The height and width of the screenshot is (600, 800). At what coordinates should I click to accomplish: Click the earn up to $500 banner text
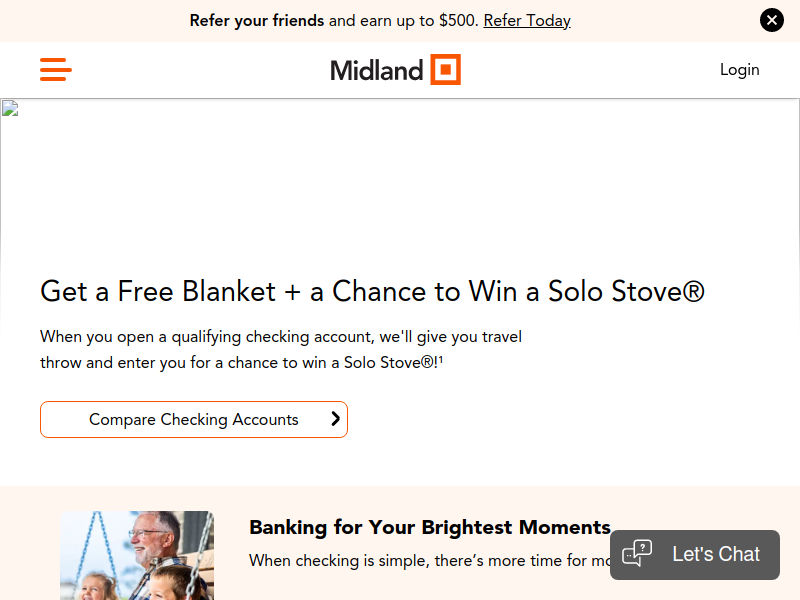click(403, 20)
